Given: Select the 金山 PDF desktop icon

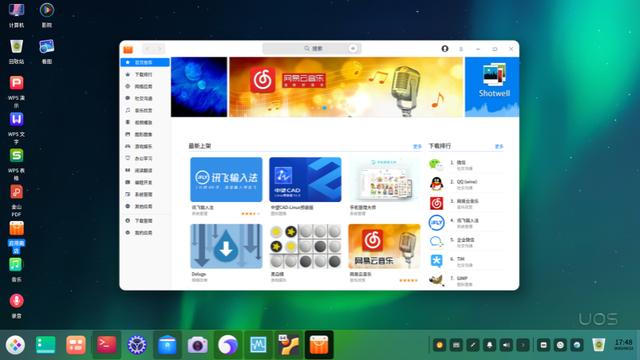Looking at the screenshot, I should [x=16, y=200].
